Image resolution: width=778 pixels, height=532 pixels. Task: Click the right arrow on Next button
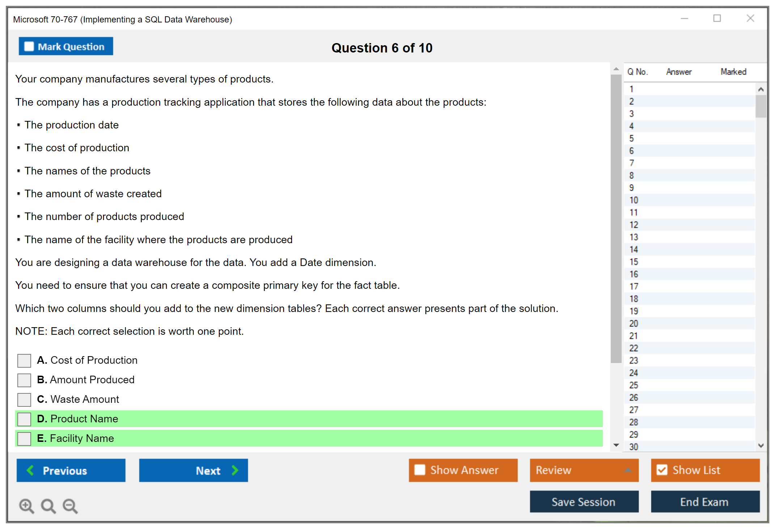tap(235, 470)
